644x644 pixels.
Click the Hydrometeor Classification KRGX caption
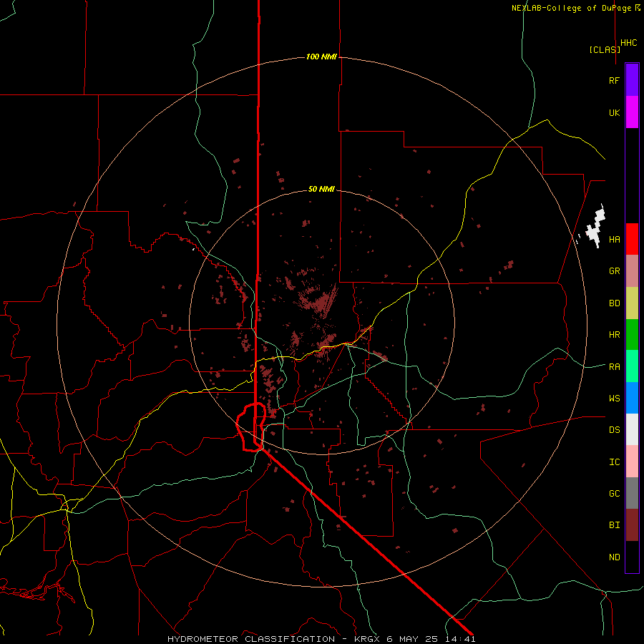pyautogui.click(x=321, y=639)
